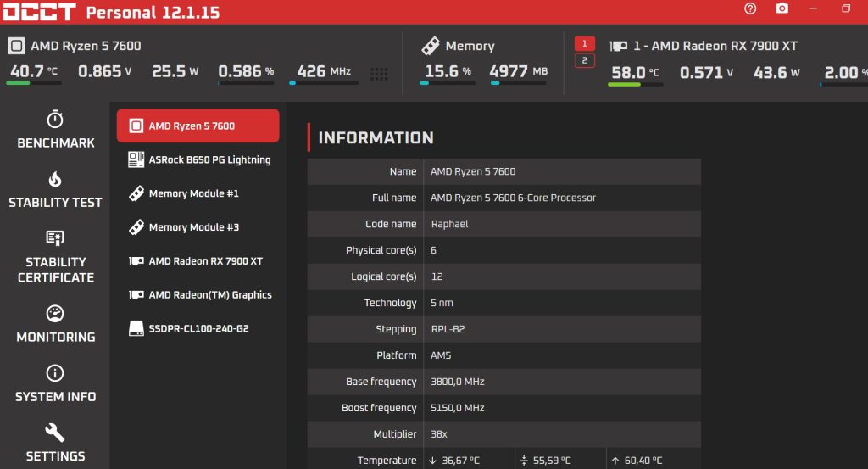
Task: Take a screenshot with camera icon
Action: click(x=782, y=8)
